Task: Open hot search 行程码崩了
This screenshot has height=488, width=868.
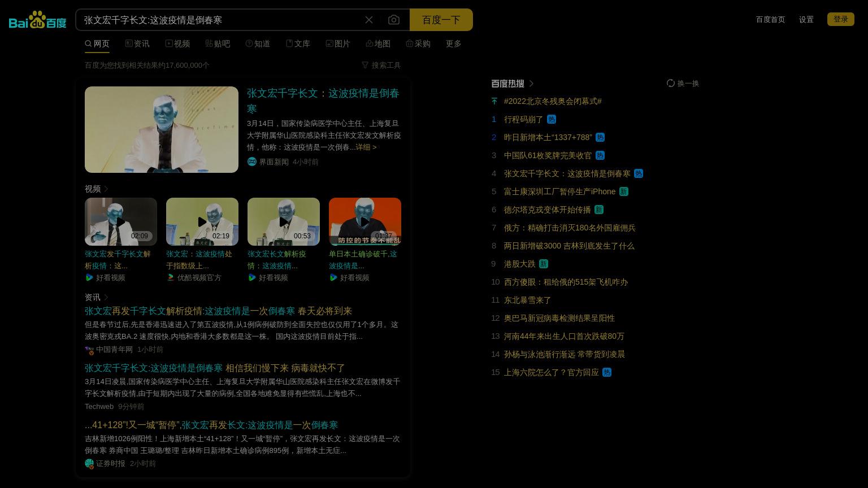Action: [523, 119]
